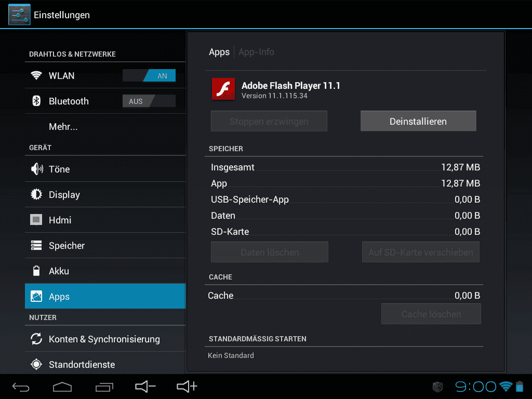This screenshot has height=399, width=532.
Task: Click Auf SD-Karte verschieben button
Action: pyautogui.click(x=421, y=252)
